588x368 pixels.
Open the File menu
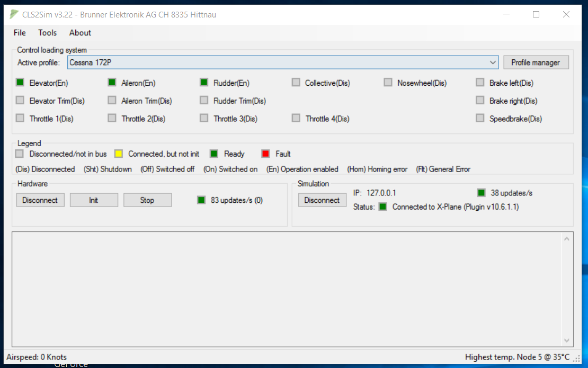point(20,33)
